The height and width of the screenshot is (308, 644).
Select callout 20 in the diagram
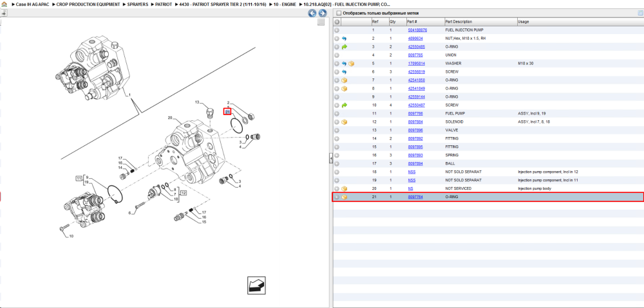pyautogui.click(x=169, y=118)
